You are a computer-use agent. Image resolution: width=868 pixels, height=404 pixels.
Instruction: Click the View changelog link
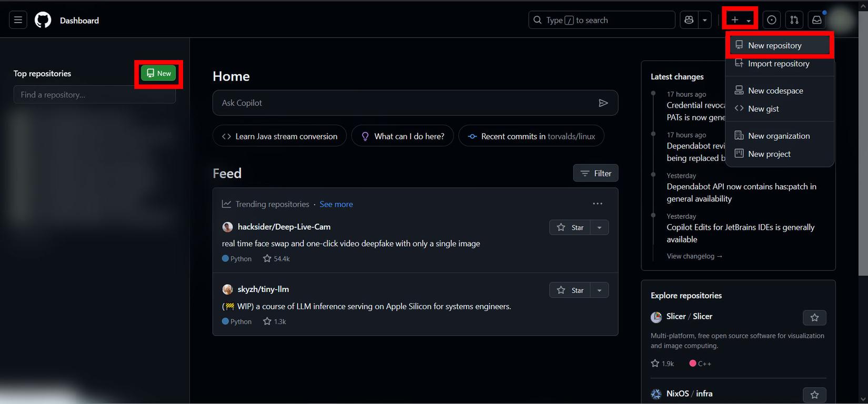click(694, 256)
